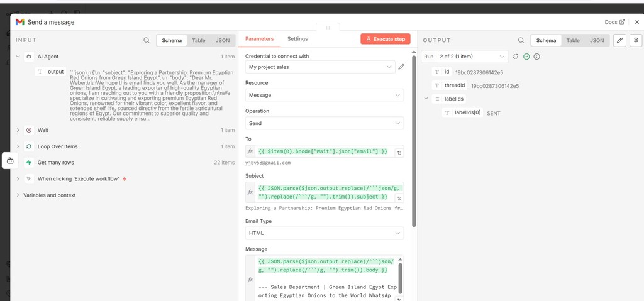The width and height of the screenshot is (644, 301).
Task: Open the Email Type dropdown showing HTML
Action: point(325,233)
